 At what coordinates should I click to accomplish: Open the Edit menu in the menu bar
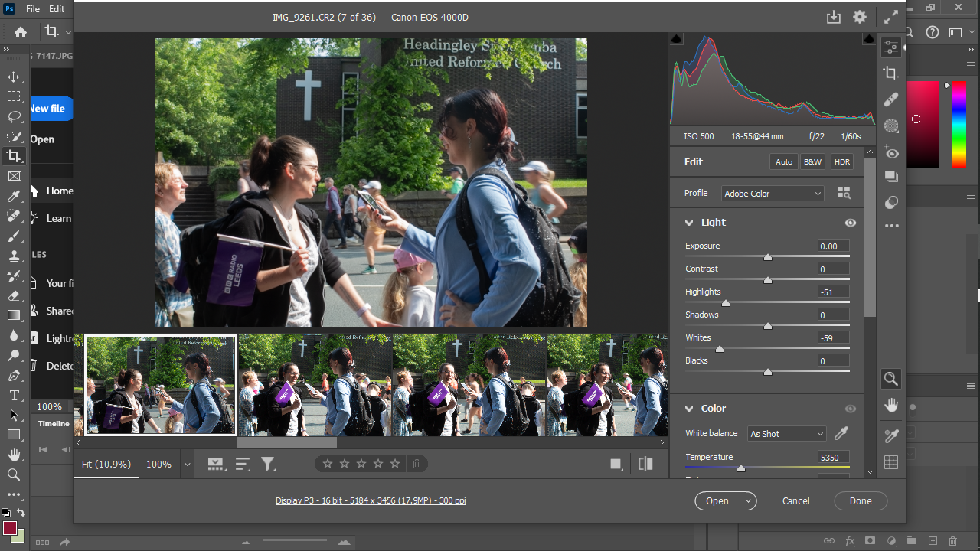click(57, 9)
